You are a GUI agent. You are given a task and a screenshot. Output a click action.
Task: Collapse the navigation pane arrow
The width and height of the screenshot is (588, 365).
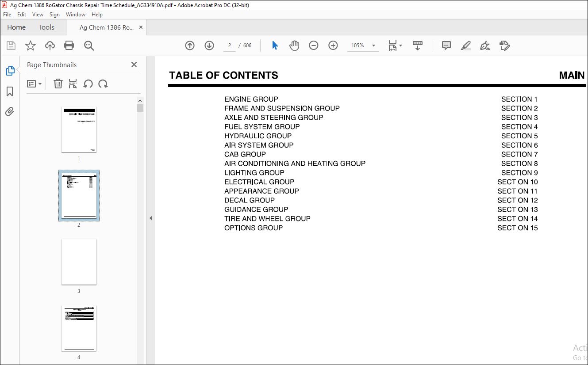(150, 218)
